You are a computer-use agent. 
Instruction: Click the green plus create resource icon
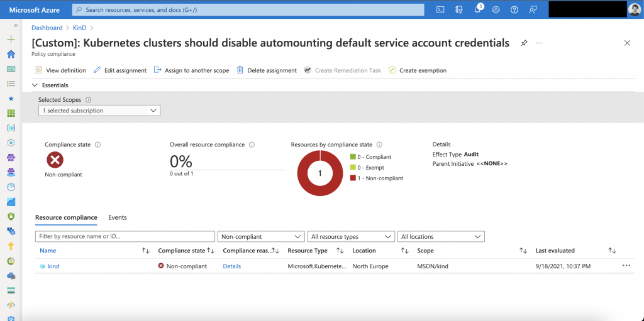(x=11, y=39)
